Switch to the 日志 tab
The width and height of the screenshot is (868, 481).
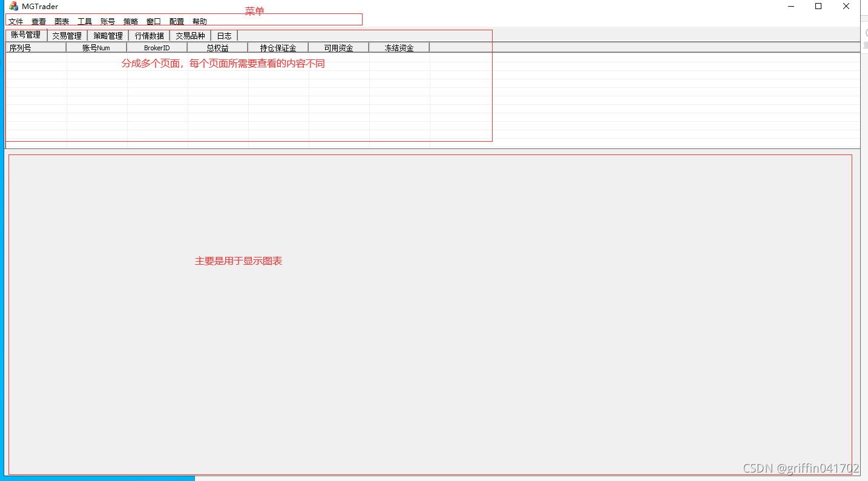tap(225, 36)
